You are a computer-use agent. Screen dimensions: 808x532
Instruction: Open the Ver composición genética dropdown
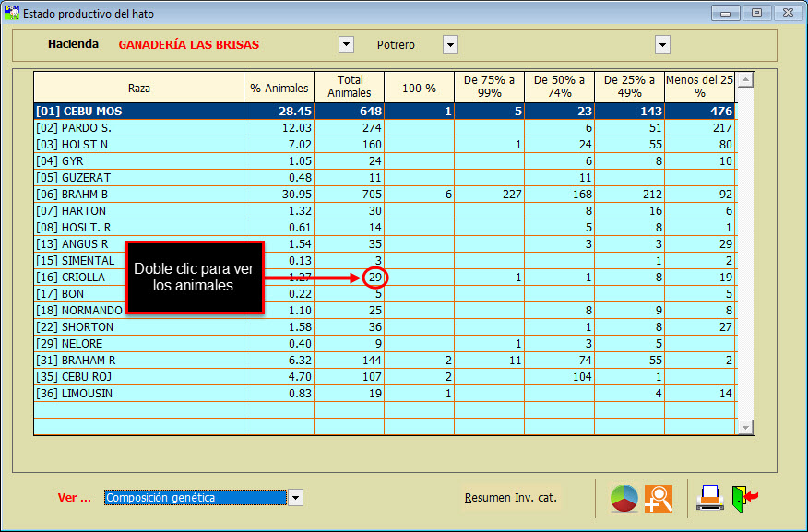[295, 498]
